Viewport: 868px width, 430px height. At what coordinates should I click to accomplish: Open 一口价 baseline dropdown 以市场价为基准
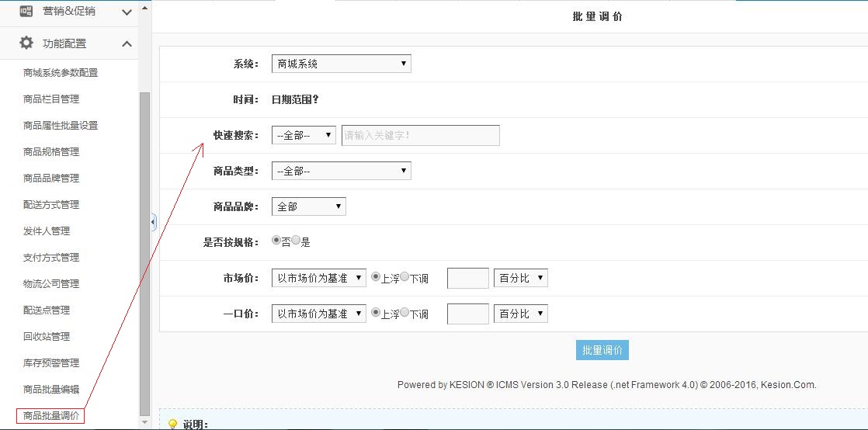coord(318,314)
